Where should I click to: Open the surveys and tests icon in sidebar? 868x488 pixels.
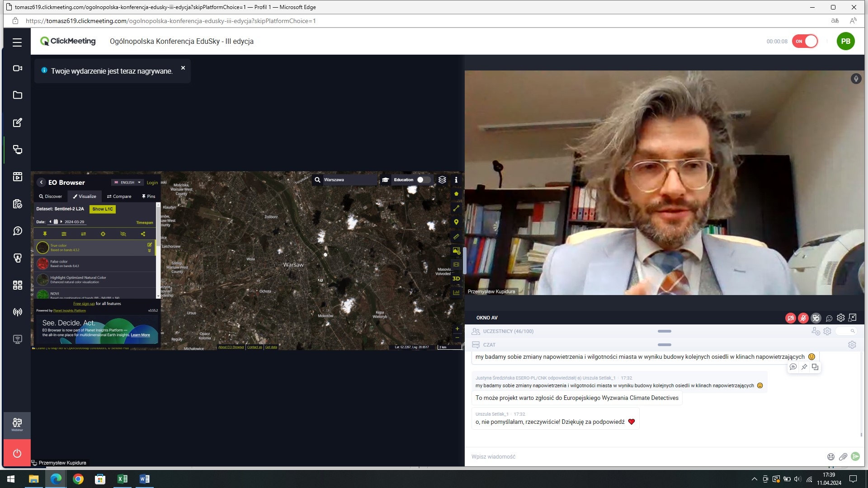(17, 204)
